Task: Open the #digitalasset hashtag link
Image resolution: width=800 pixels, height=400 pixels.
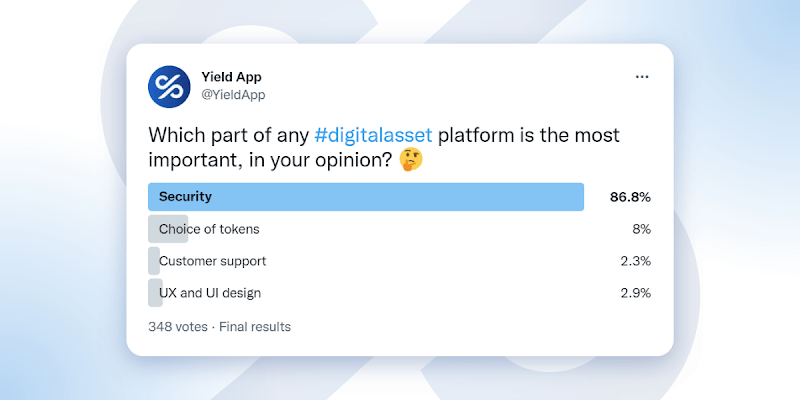Action: click(x=373, y=135)
